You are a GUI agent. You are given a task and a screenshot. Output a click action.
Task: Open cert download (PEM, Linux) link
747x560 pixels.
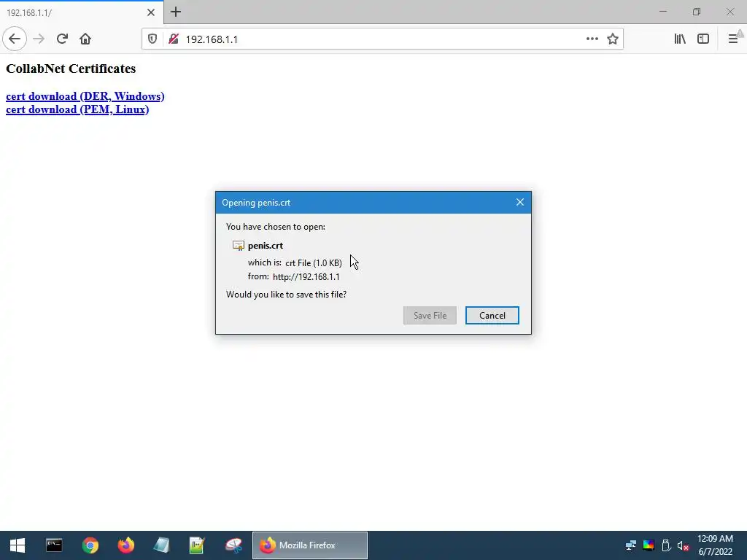(x=77, y=109)
